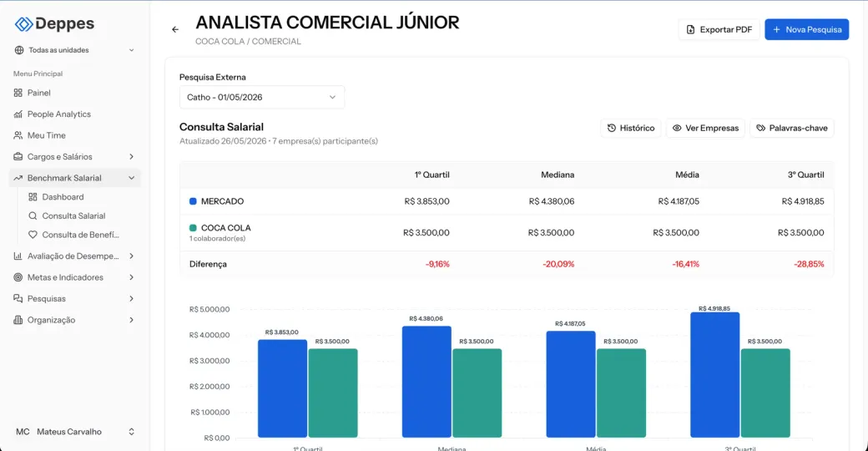The image size is (868, 451).
Task: Click the MC user initials avatar
Action: pos(23,432)
